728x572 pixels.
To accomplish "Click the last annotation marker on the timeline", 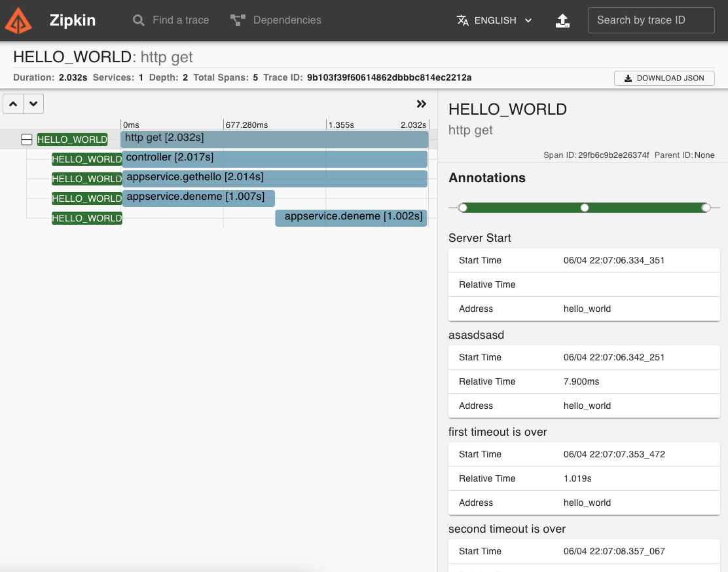I will (706, 208).
